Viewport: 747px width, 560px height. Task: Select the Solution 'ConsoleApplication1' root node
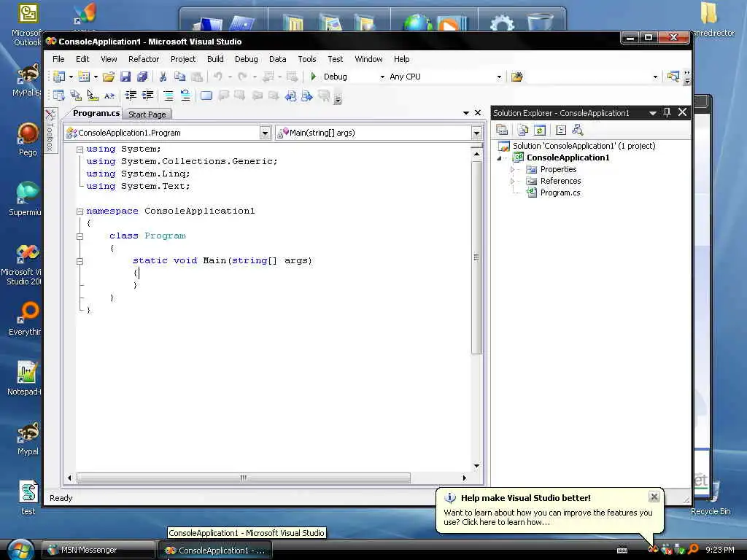tap(584, 146)
